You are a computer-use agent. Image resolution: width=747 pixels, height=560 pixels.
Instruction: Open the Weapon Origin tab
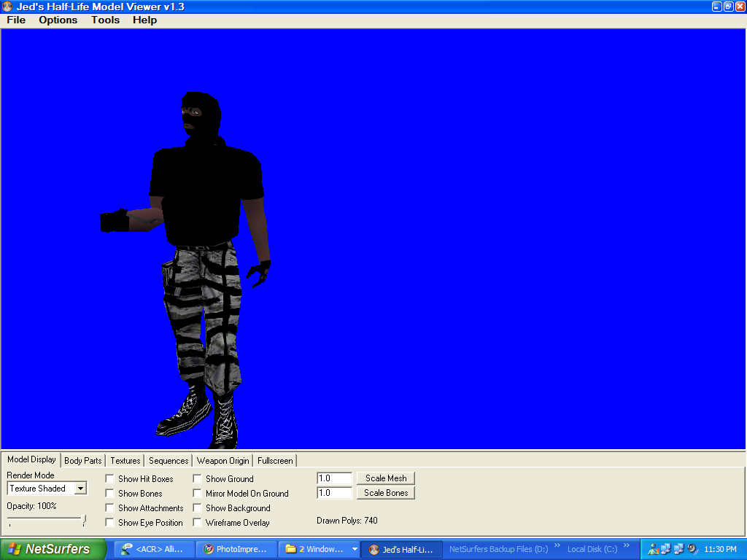223,461
